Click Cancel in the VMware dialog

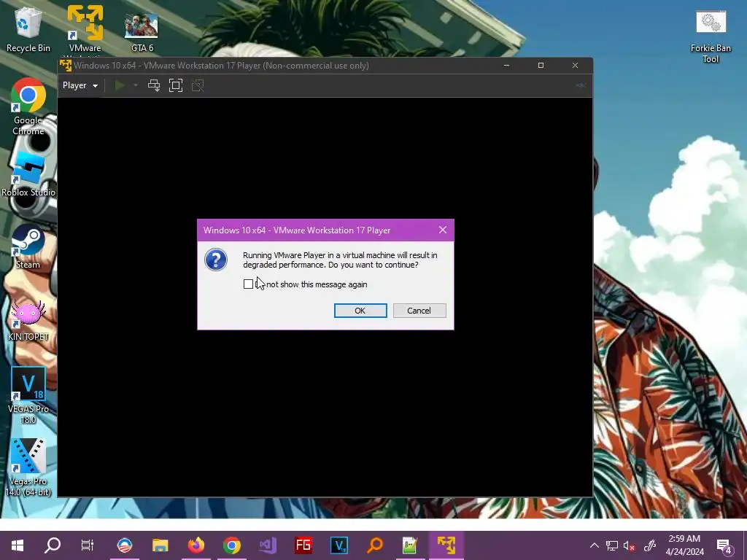(x=419, y=311)
